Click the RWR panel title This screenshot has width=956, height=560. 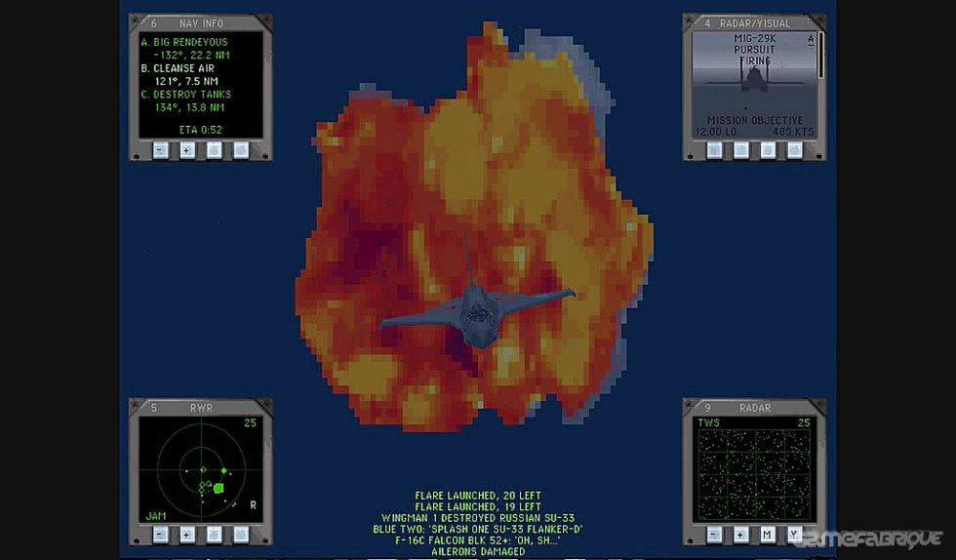[201, 408]
